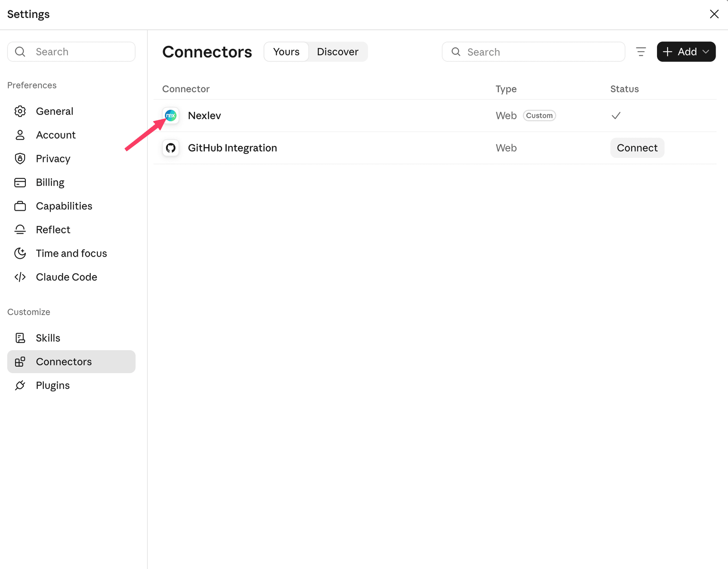The width and height of the screenshot is (728, 569).
Task: Click the Connectors blocks icon in sidebar
Action: 20,361
